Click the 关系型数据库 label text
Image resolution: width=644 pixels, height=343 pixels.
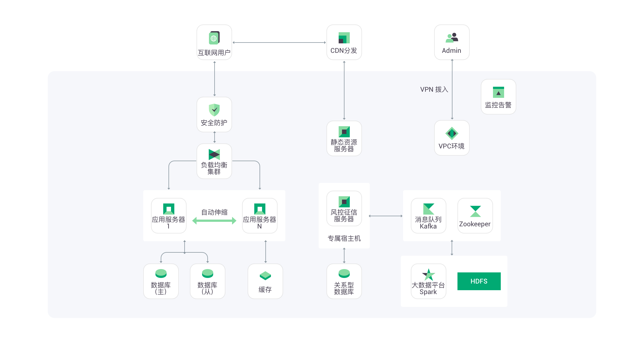click(344, 289)
